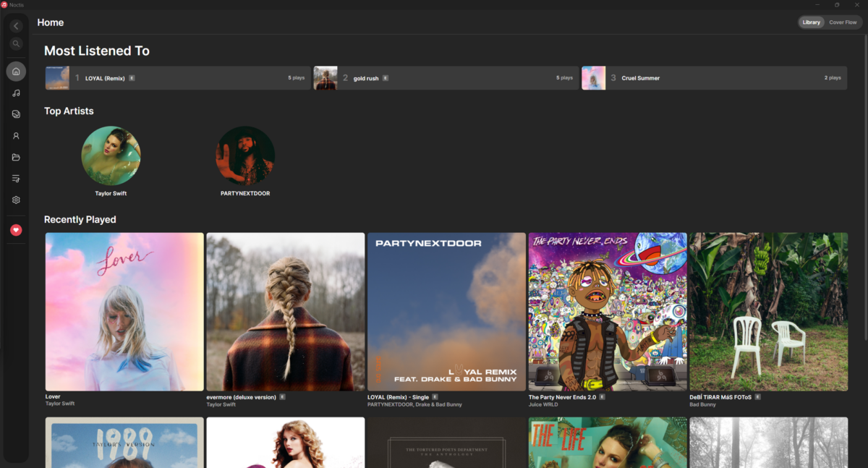Click the Noctis app logo in the title bar
This screenshot has height=468, width=868.
4,4
